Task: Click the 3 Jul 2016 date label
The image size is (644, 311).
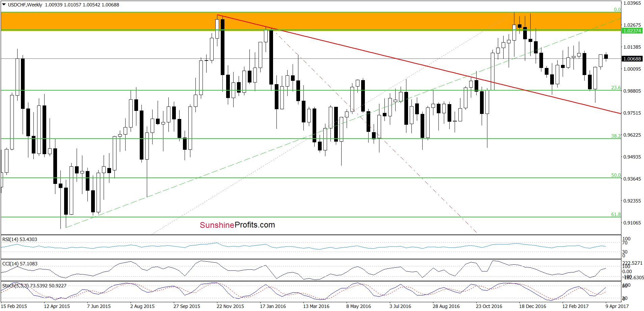Action: point(400,306)
